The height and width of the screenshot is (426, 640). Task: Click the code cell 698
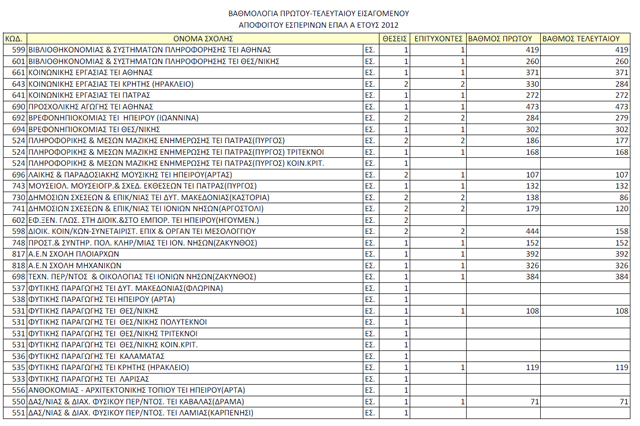click(x=18, y=278)
